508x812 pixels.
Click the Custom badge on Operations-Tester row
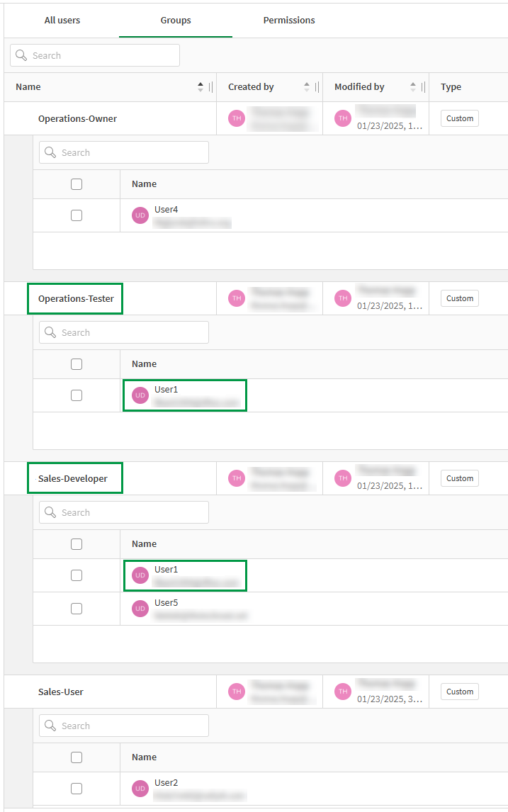pyautogui.click(x=459, y=298)
